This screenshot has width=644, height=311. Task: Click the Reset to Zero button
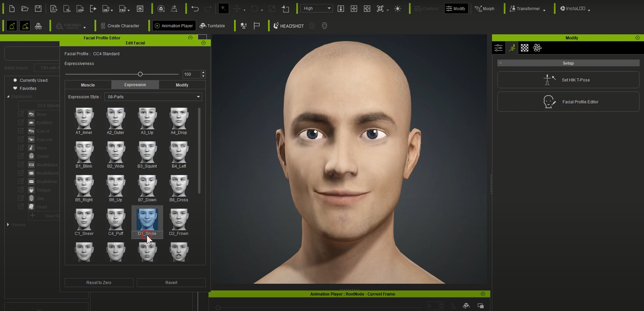point(99,282)
